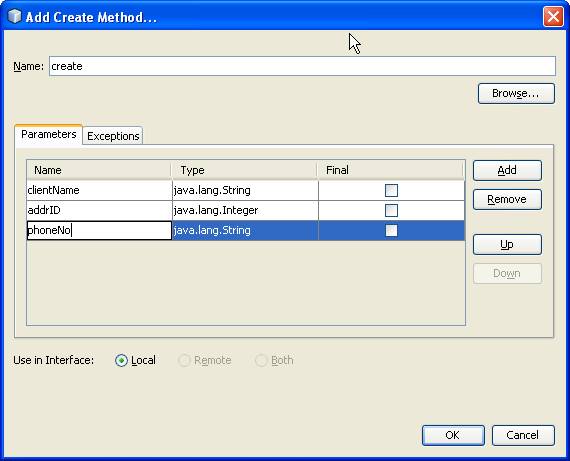This screenshot has height=461, width=570.
Task: Select the Remote interface radio button
Action: click(x=184, y=360)
